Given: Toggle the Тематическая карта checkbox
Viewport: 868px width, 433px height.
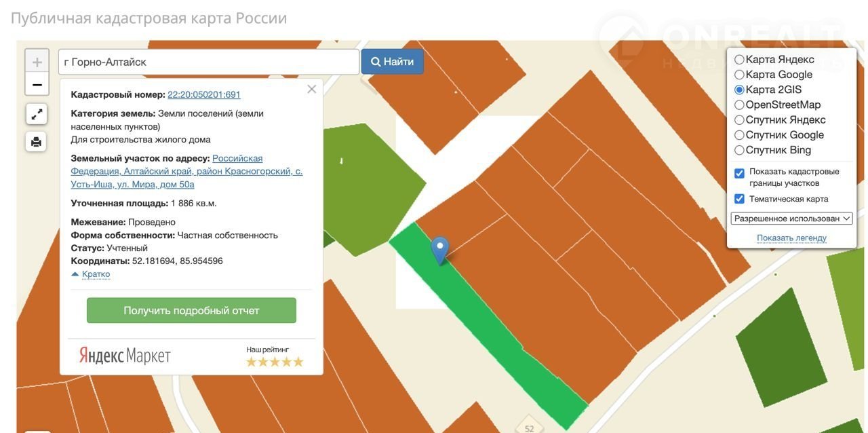Looking at the screenshot, I should point(739,199).
